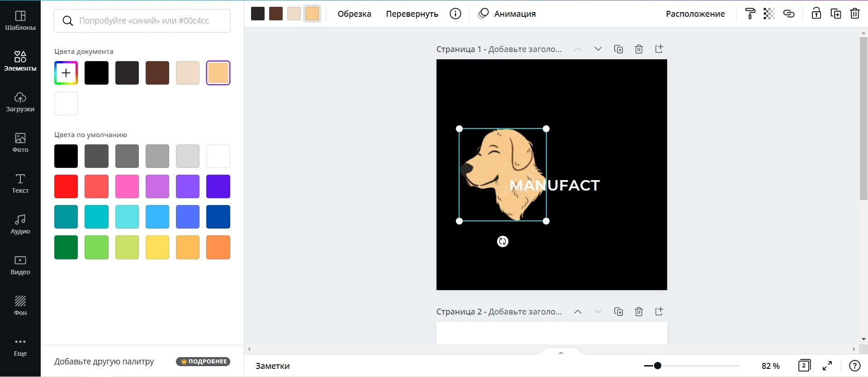Duplicate page 2
This screenshot has height=377, width=868.
(618, 311)
